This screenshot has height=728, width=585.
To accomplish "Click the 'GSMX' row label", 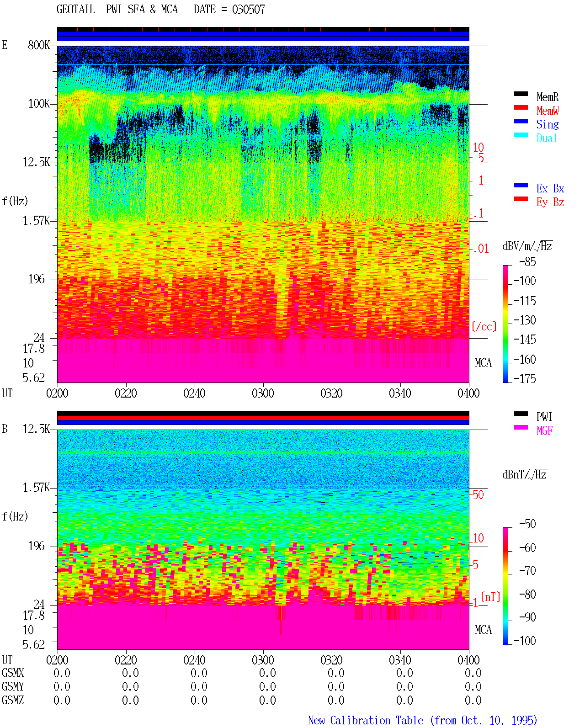I will [13, 673].
